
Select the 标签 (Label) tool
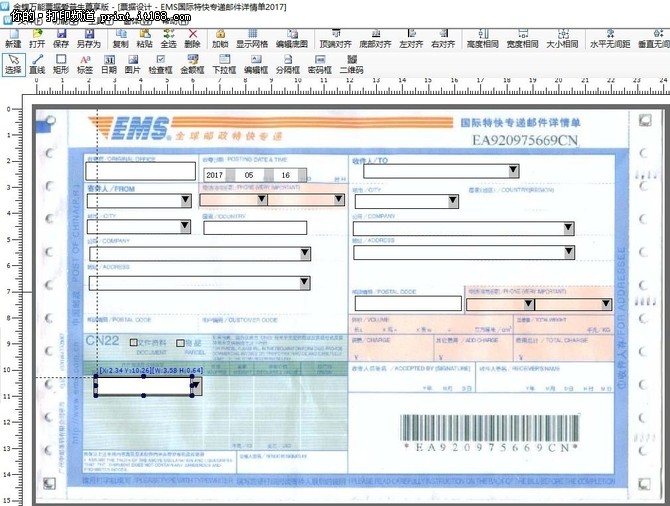(x=85, y=64)
